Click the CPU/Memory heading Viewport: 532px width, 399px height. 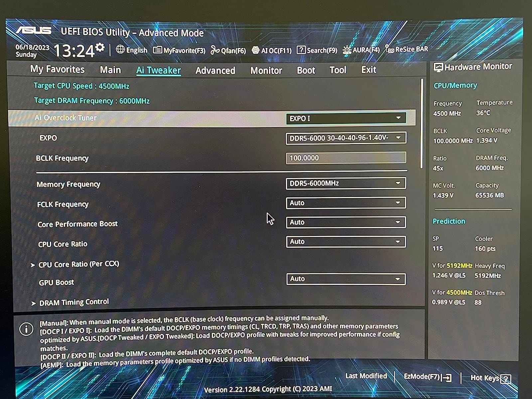point(455,85)
